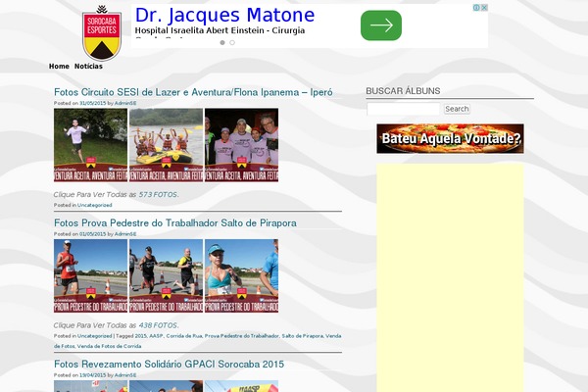Close the ad with the X icon

[x=484, y=8]
